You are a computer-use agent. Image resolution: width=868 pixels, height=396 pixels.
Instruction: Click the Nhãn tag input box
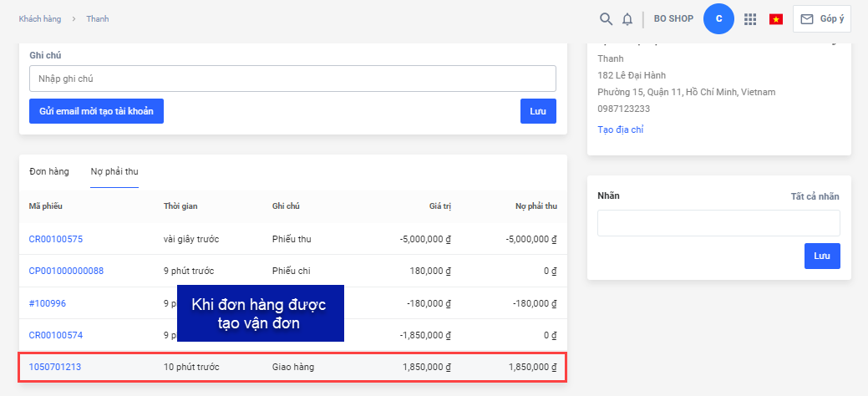[x=718, y=223]
